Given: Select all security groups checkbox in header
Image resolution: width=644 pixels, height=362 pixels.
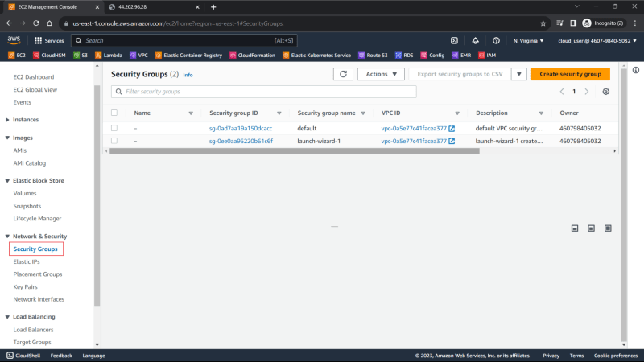Looking at the screenshot, I should point(114,113).
